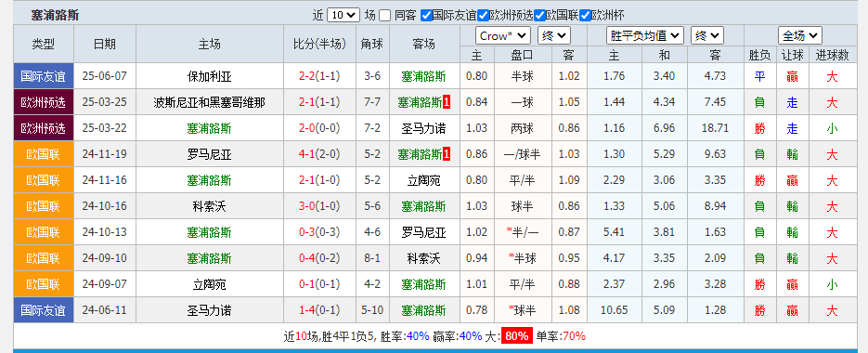Click corner count 3-6 in first row
Image resolution: width=868 pixels, height=353 pixels.
372,76
